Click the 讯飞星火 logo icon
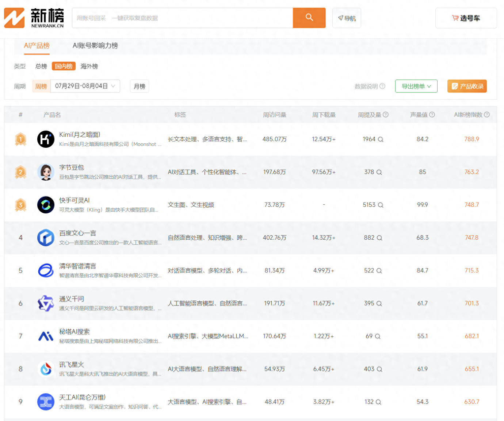 pyautogui.click(x=46, y=369)
